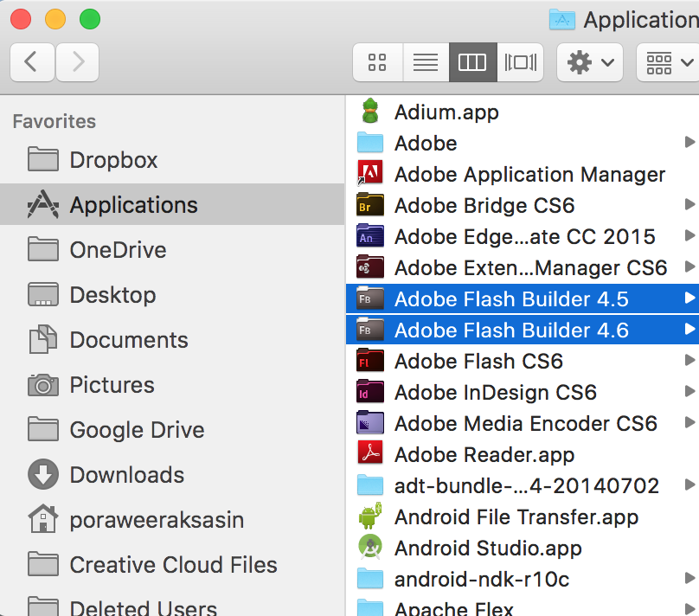
Task: Click the Desktop sidebar icon
Action: tap(42, 294)
